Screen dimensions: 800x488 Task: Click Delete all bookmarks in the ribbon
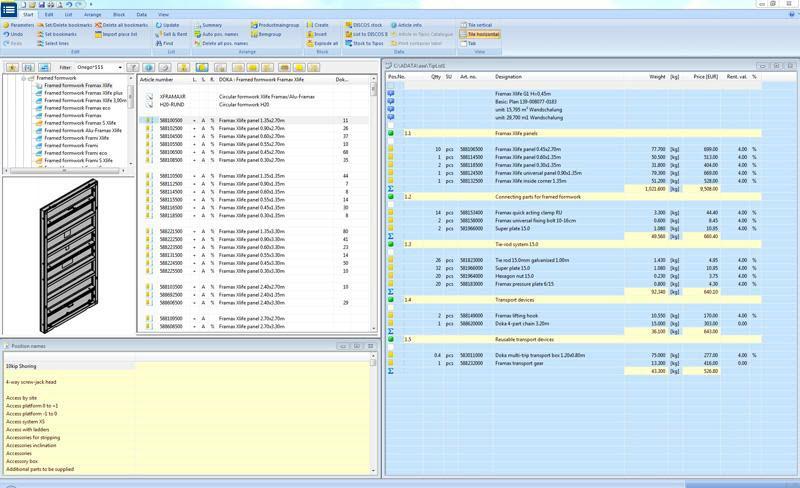click(x=121, y=25)
